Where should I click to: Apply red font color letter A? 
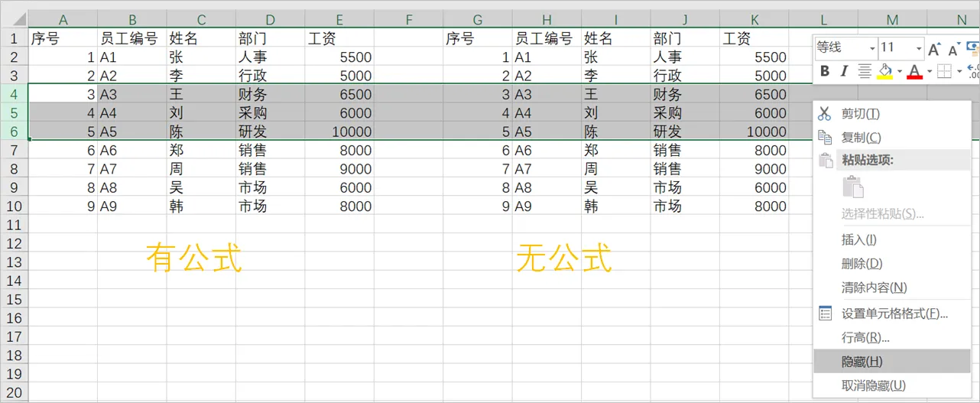pyautogui.click(x=915, y=71)
